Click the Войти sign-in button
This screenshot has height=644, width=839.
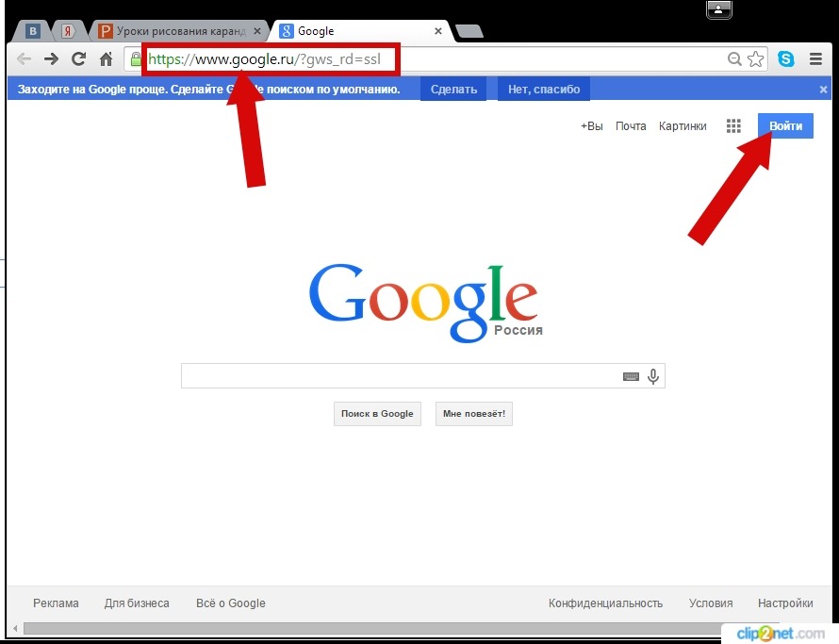(x=785, y=125)
